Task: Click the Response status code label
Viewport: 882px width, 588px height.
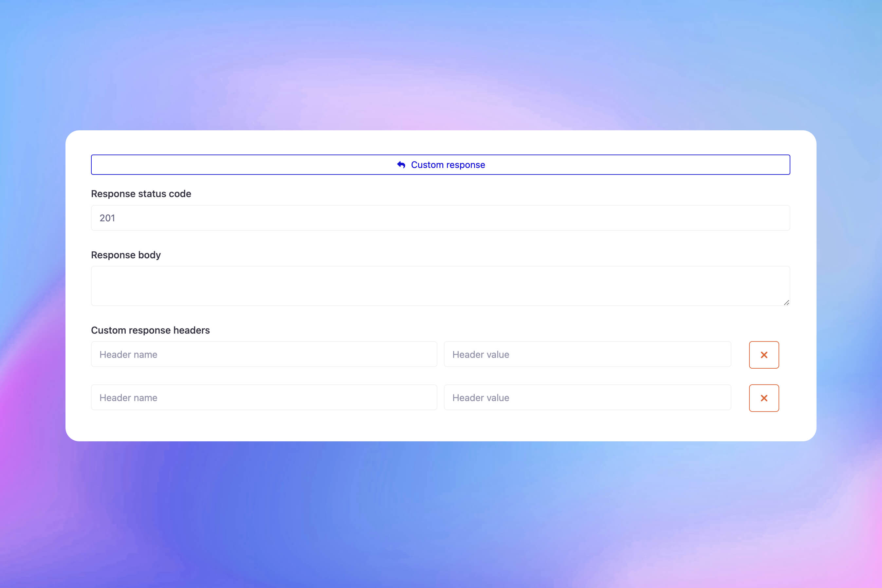Action: click(x=141, y=194)
